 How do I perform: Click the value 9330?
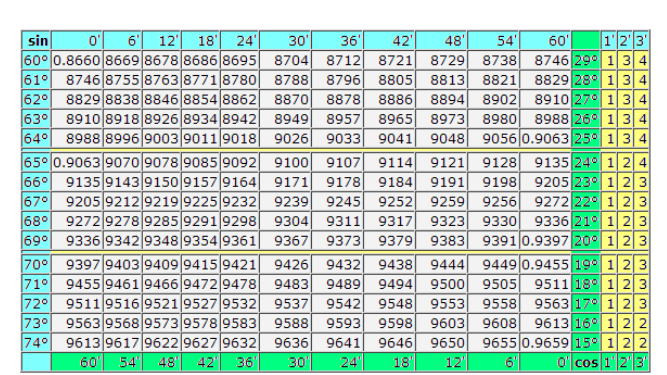pyautogui.click(x=493, y=221)
